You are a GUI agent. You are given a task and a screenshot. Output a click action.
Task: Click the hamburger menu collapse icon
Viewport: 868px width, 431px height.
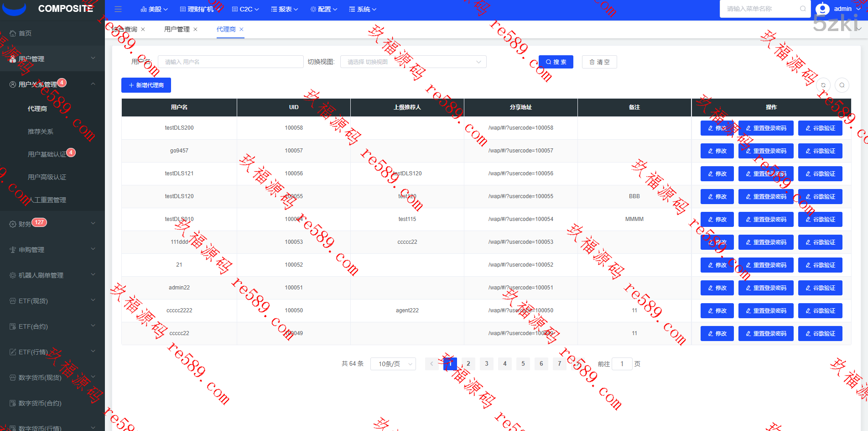tap(118, 9)
